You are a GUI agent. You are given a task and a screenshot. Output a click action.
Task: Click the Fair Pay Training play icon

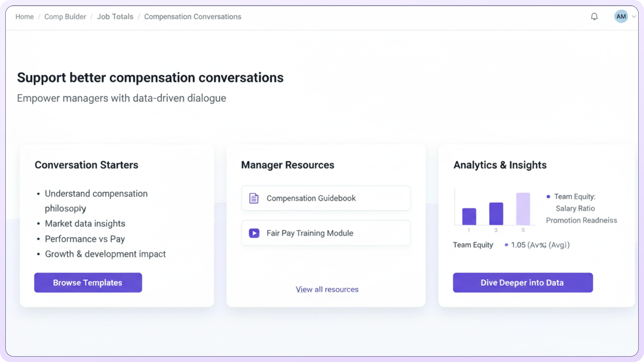point(254,233)
